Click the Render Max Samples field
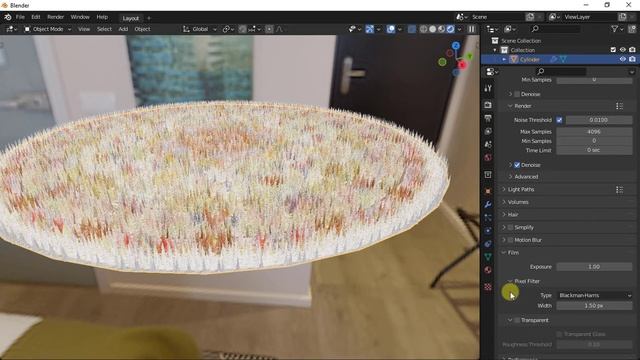This screenshot has width=640, height=360. [595, 132]
